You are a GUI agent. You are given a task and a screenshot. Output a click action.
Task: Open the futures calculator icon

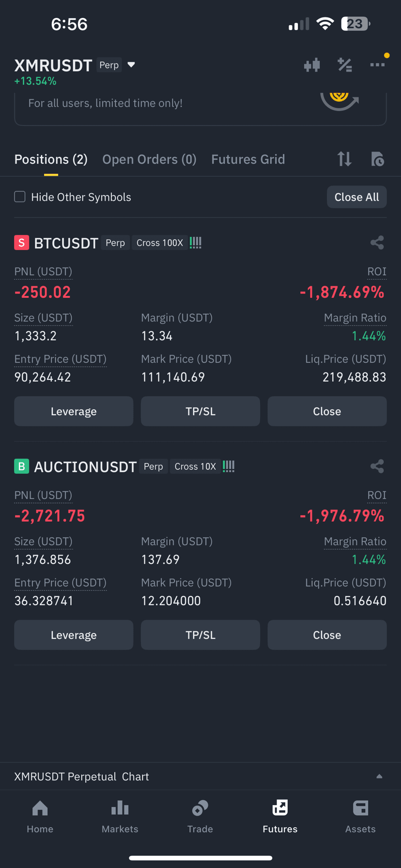344,65
